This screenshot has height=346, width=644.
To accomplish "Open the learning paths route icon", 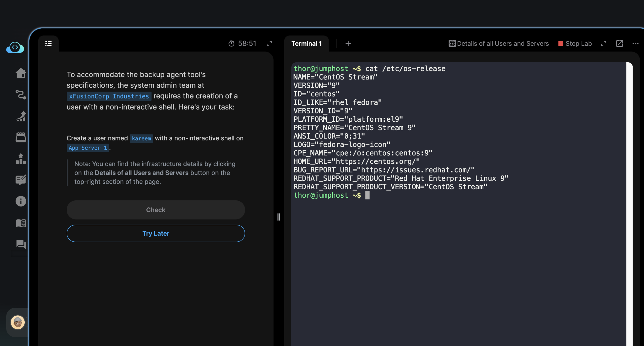I will [21, 95].
